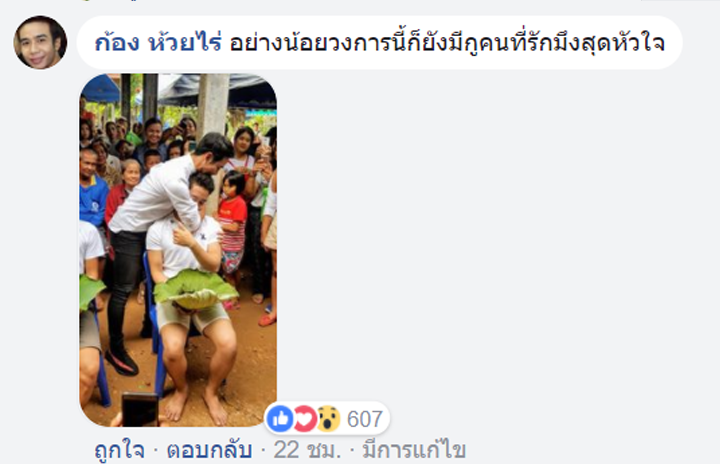The image size is (720, 464).
Task: Click the red heart love reaction icon
Action: pyautogui.click(x=304, y=419)
